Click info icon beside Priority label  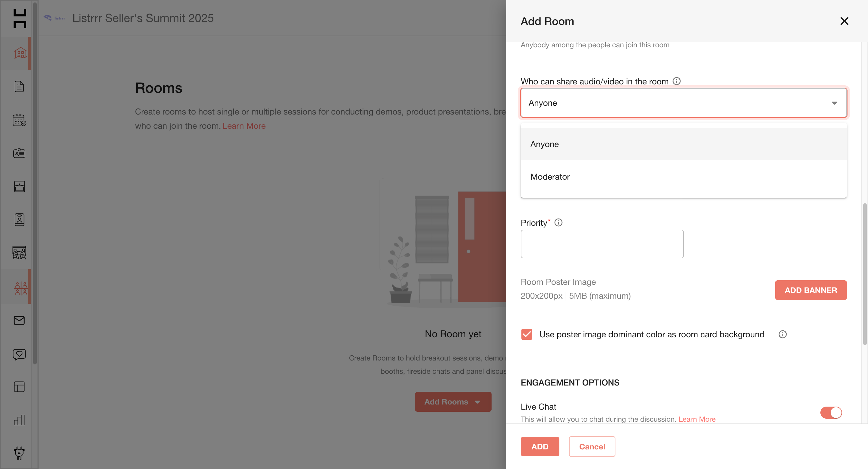tap(558, 222)
